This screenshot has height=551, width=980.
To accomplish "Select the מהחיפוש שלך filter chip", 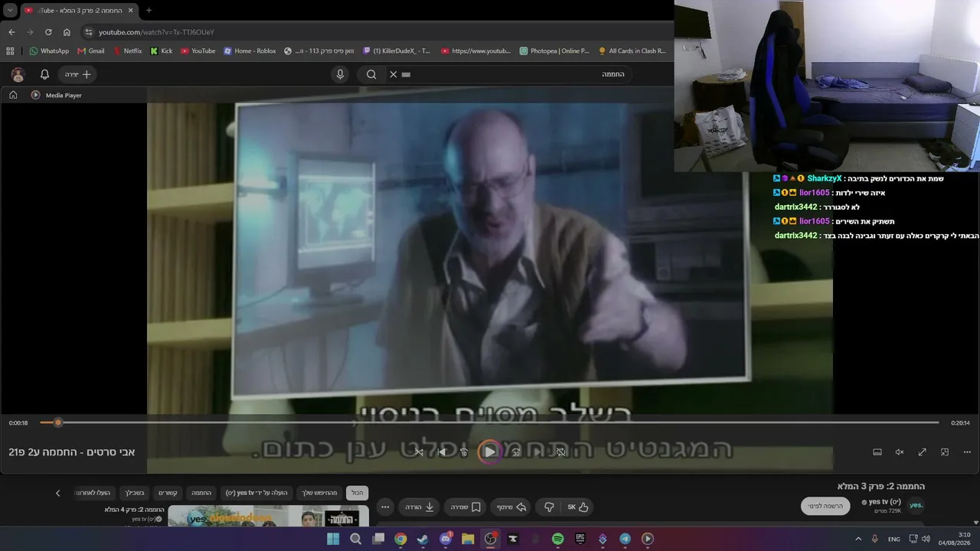I will click(x=319, y=493).
